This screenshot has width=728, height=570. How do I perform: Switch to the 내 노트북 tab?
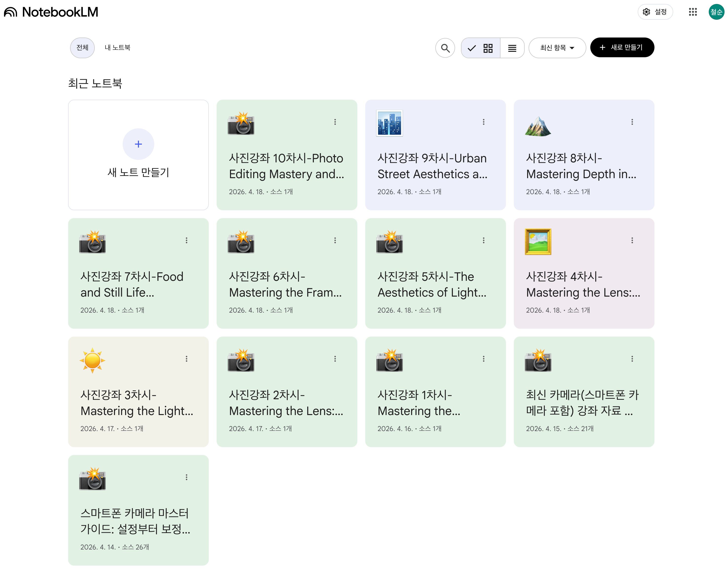(x=117, y=48)
